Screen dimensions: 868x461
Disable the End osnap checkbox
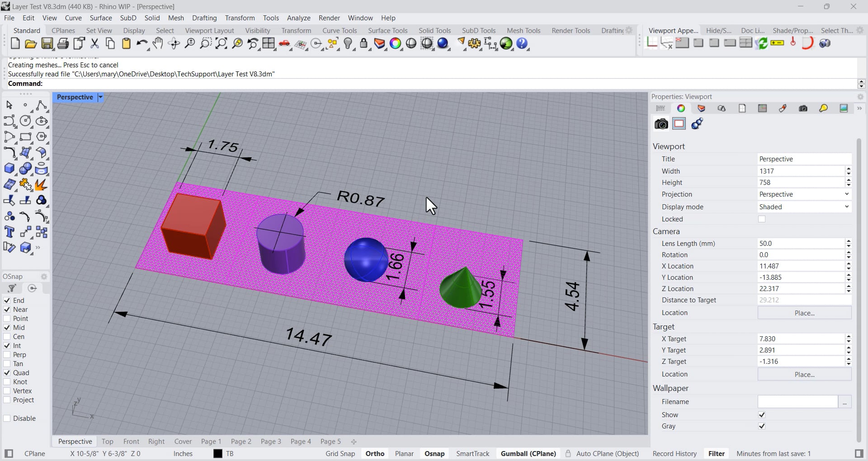(7, 300)
